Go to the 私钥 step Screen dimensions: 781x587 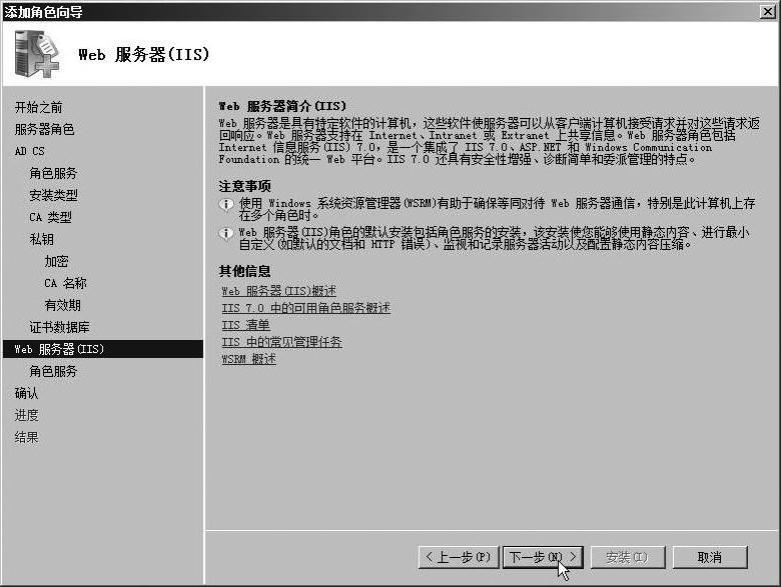point(41,239)
